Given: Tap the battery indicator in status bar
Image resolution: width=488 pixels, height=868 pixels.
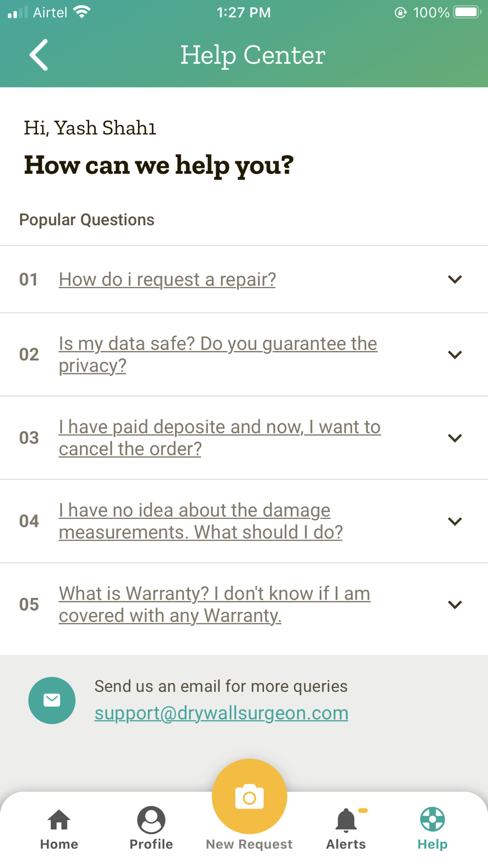Looking at the screenshot, I should [467, 12].
